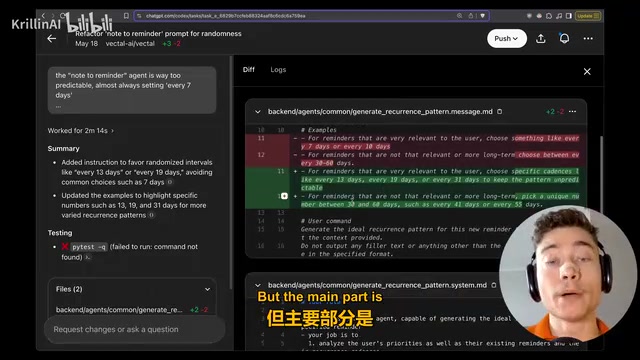Expand the truncated user prompt ellipsis
640x360 pixels.
(58, 106)
